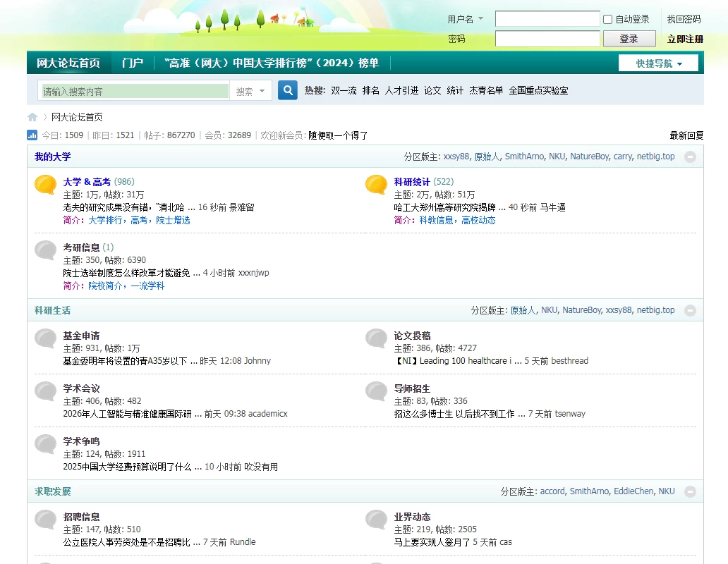728x564 pixels.
Task: Click the 立即注册 link
Action: pos(685,39)
